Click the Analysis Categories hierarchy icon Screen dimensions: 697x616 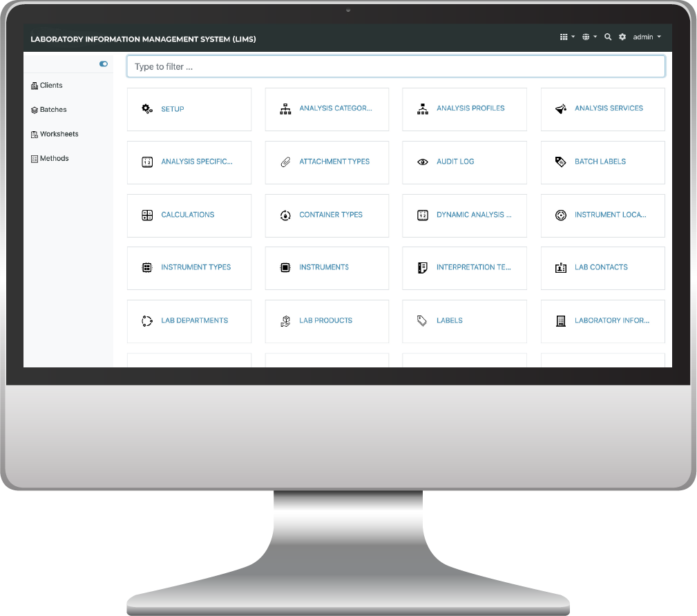click(x=285, y=109)
